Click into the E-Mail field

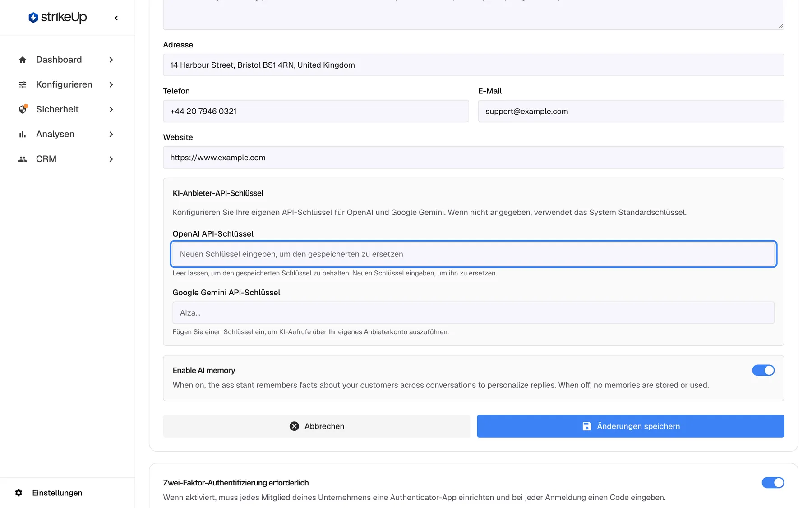pos(631,111)
